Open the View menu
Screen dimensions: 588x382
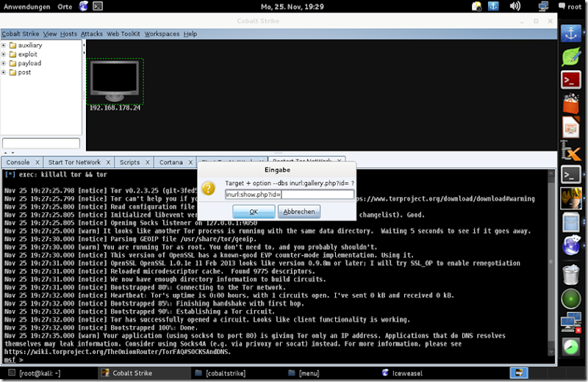click(50, 34)
